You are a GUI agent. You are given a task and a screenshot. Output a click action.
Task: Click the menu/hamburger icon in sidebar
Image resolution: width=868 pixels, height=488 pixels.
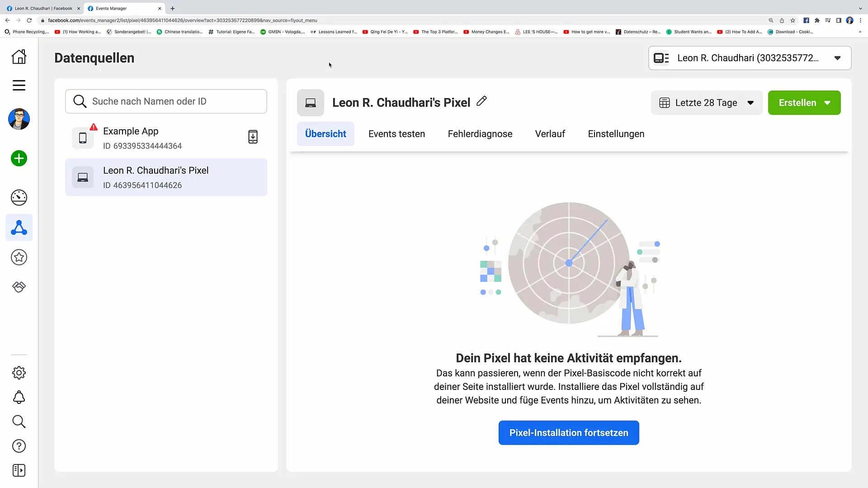(19, 84)
